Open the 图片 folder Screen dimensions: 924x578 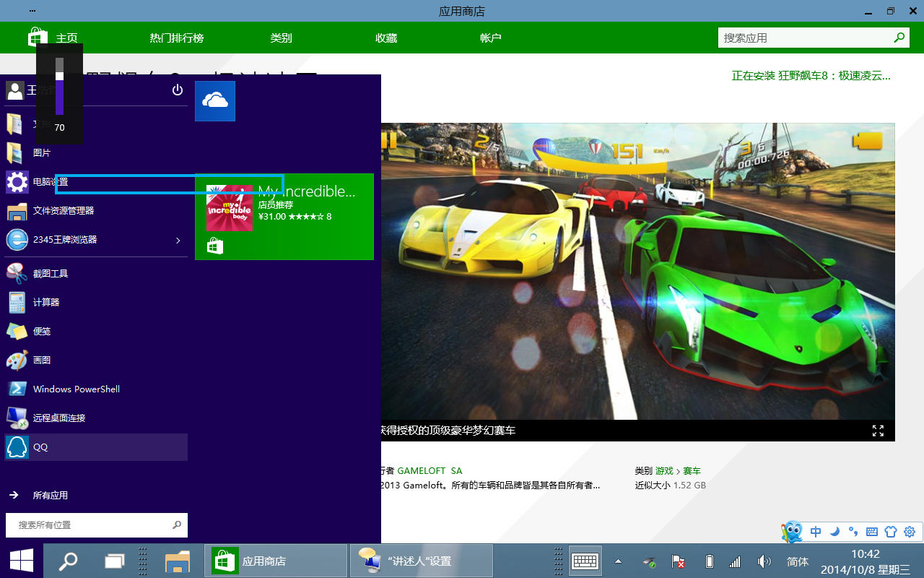coord(97,153)
